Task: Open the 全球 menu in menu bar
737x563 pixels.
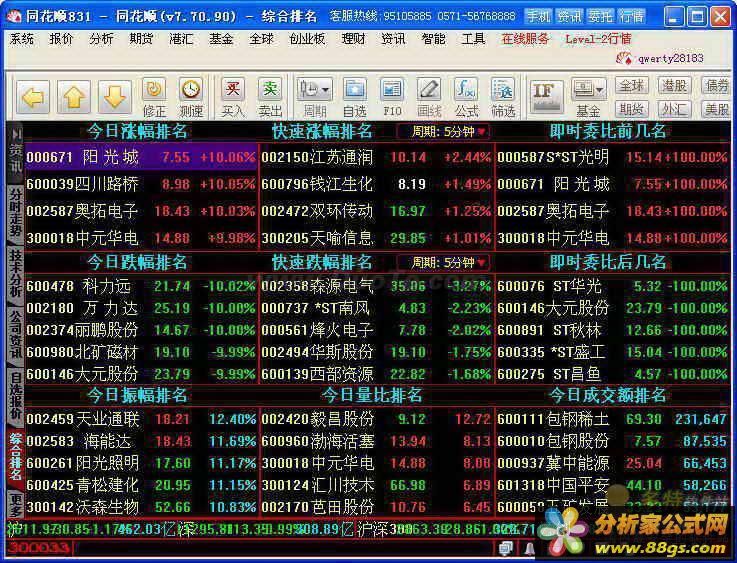Action: point(261,39)
